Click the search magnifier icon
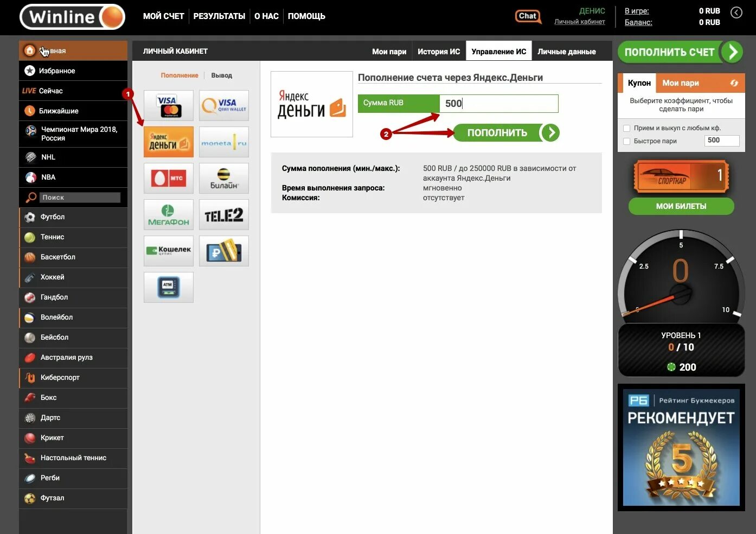This screenshot has width=756, height=534. tap(31, 198)
